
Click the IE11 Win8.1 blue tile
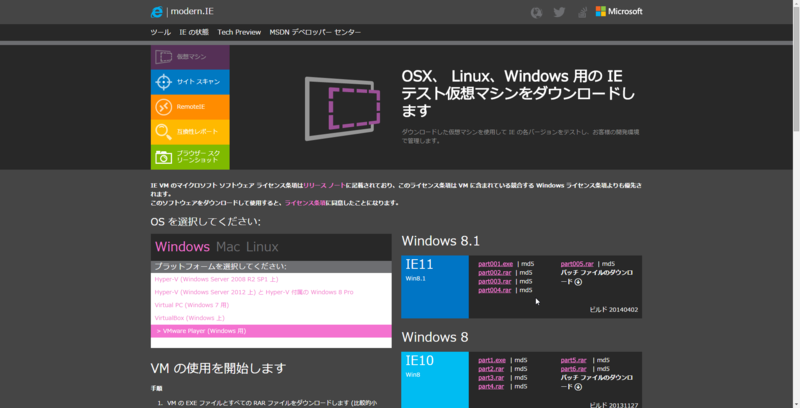tap(435, 287)
